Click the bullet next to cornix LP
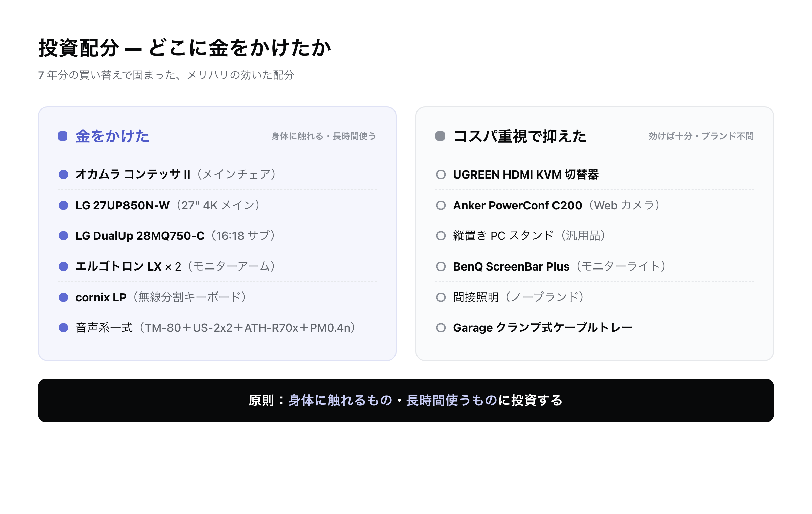Image resolution: width=812 pixels, height=514 pixels. pyautogui.click(x=63, y=297)
